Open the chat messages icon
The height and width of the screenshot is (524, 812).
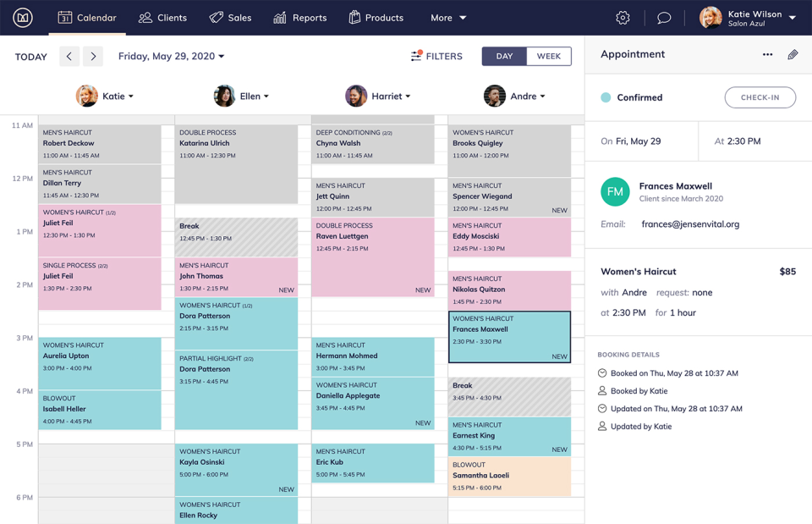664,18
